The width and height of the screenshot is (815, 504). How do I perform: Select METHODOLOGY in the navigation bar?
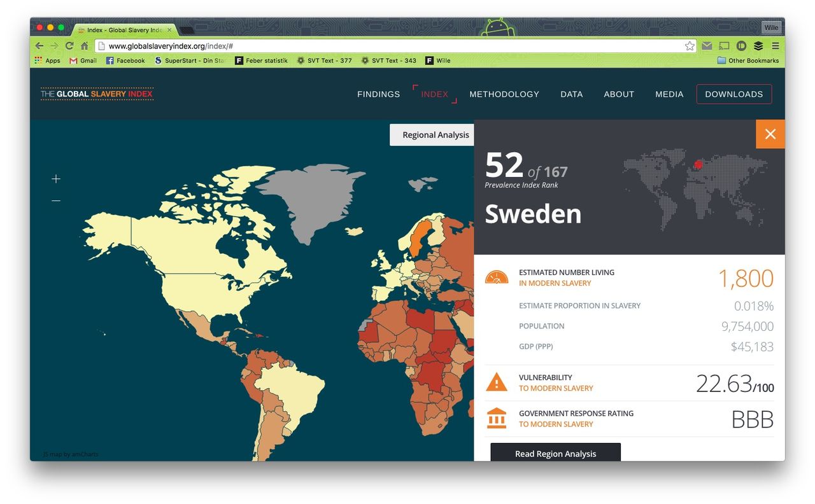coord(504,94)
